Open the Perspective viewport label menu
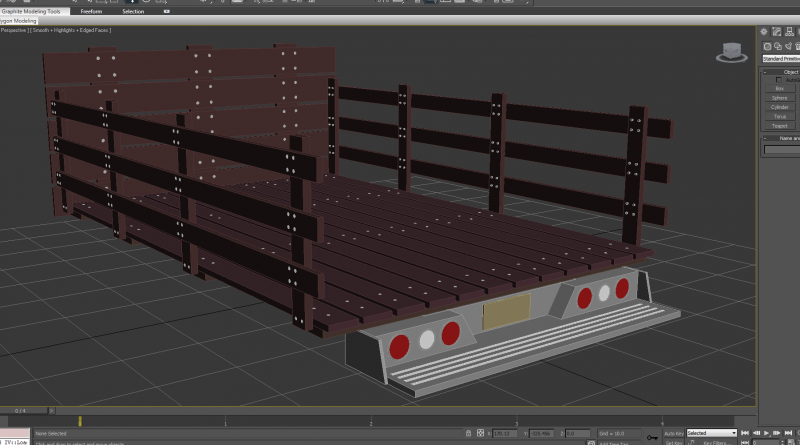 click(13, 30)
